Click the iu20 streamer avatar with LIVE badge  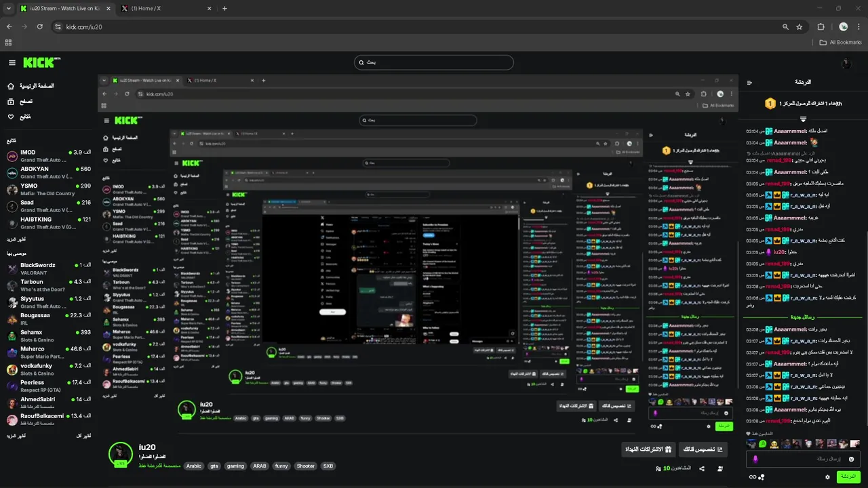point(121,454)
